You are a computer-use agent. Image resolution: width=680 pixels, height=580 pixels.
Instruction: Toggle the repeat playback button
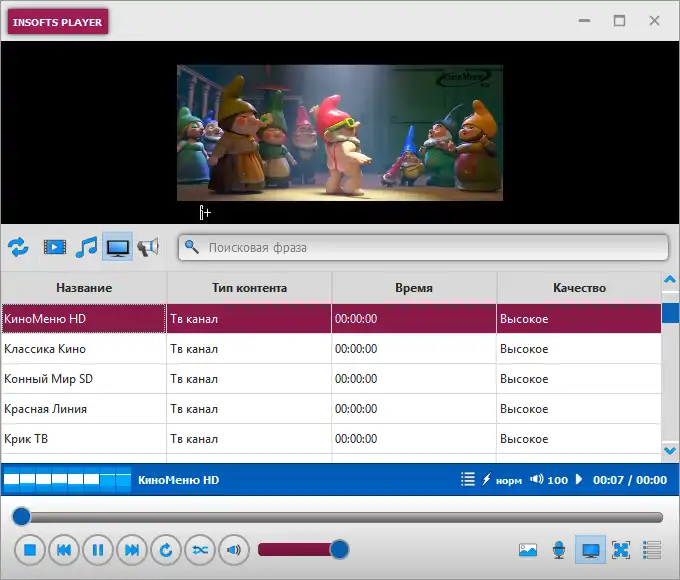(x=166, y=550)
